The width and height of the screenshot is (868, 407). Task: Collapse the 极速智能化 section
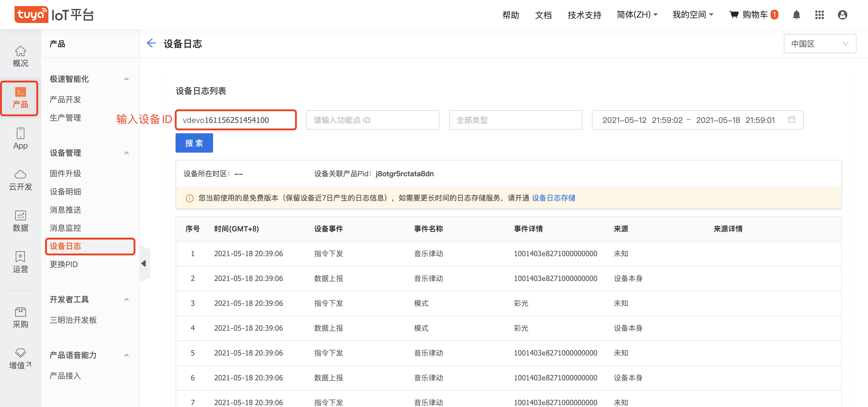pyautogui.click(x=127, y=79)
